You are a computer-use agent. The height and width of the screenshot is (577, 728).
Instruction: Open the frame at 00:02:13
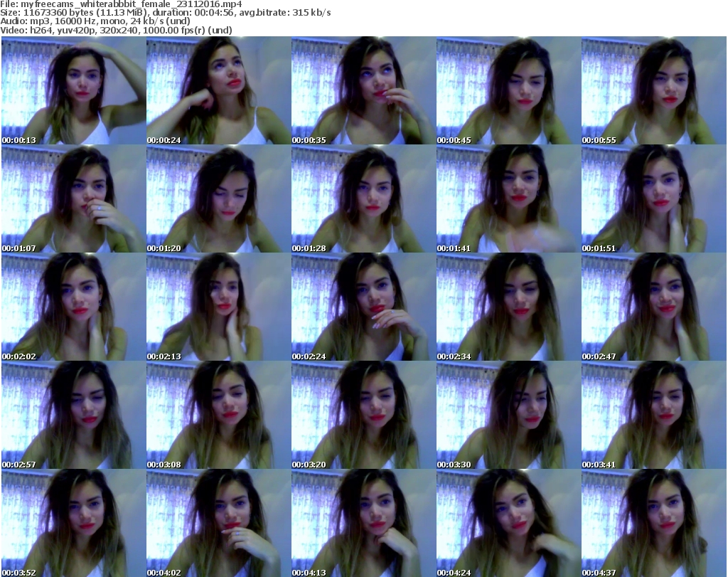tap(219, 307)
